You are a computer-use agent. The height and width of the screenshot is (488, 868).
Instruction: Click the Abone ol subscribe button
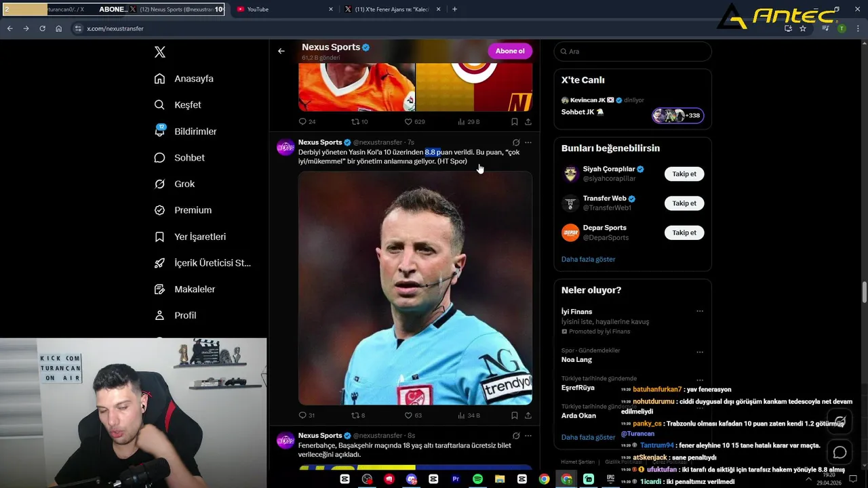[510, 51]
